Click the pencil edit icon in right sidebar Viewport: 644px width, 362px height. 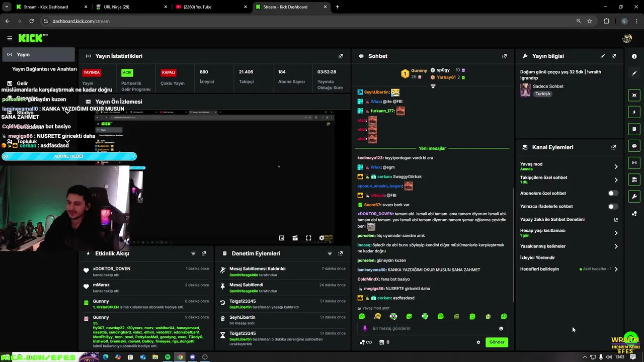[634, 73]
